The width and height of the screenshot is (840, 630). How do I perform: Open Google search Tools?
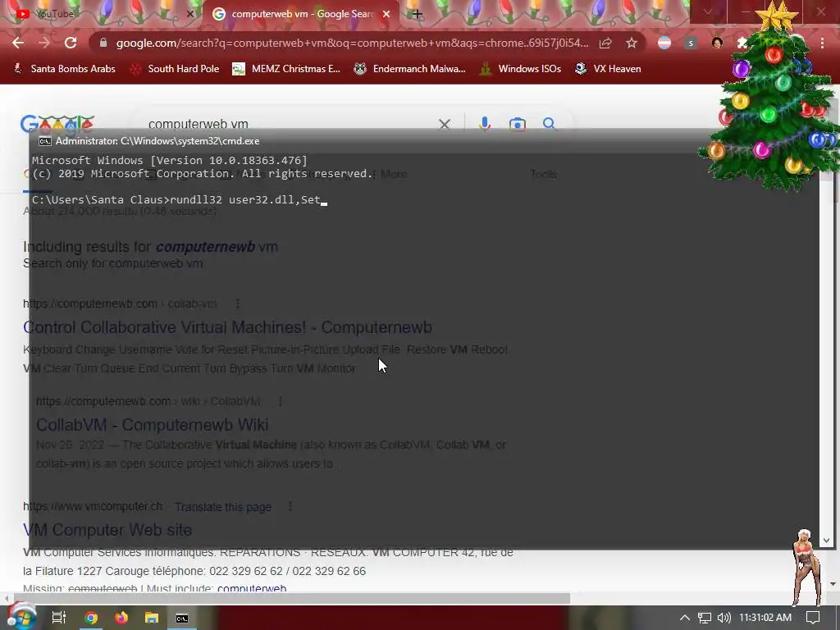pyautogui.click(x=543, y=174)
